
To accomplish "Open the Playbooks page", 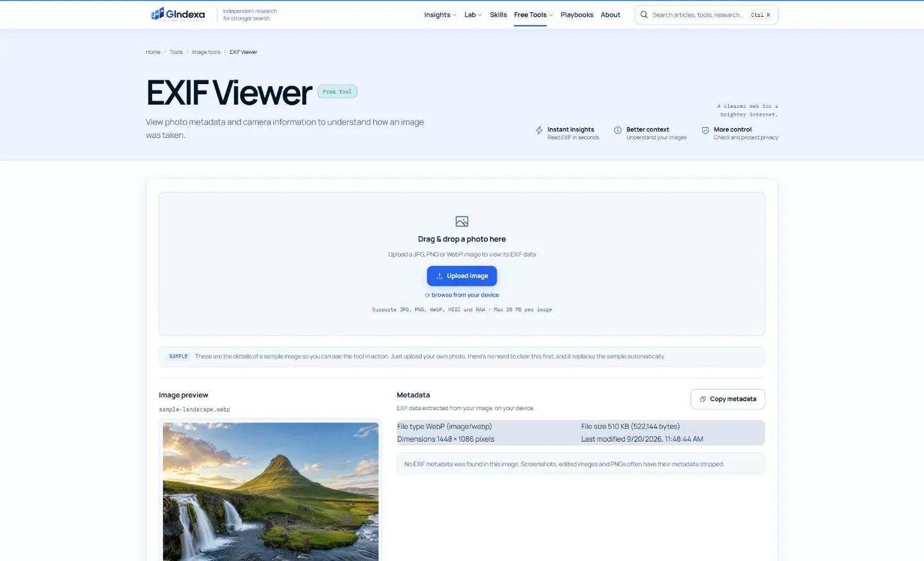I will [x=577, y=15].
